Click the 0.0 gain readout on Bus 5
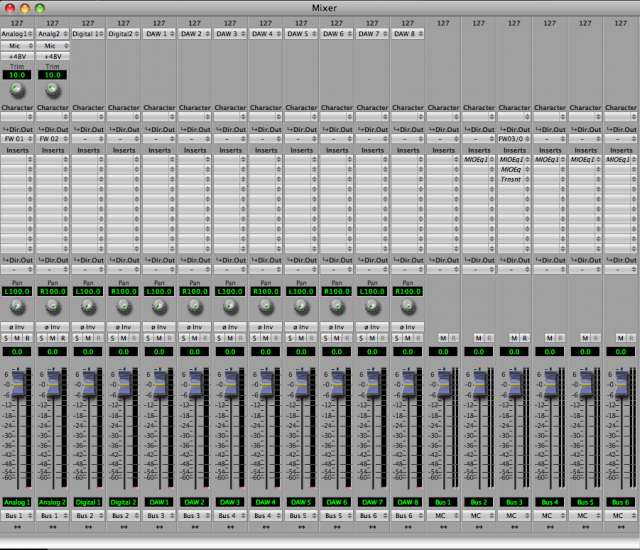 (x=585, y=352)
